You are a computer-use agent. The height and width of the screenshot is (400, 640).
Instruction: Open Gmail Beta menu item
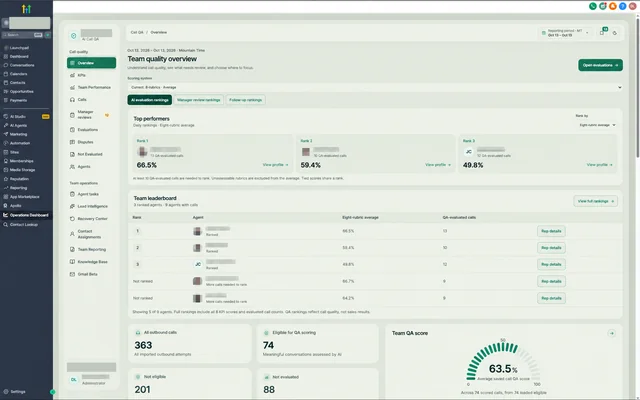click(91, 274)
